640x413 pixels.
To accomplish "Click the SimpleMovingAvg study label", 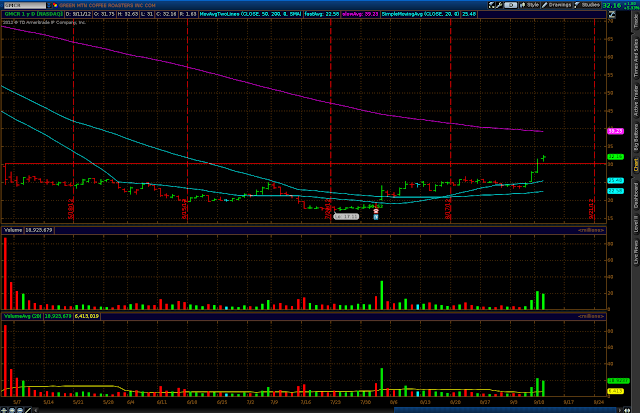I will pyautogui.click(x=420, y=14).
